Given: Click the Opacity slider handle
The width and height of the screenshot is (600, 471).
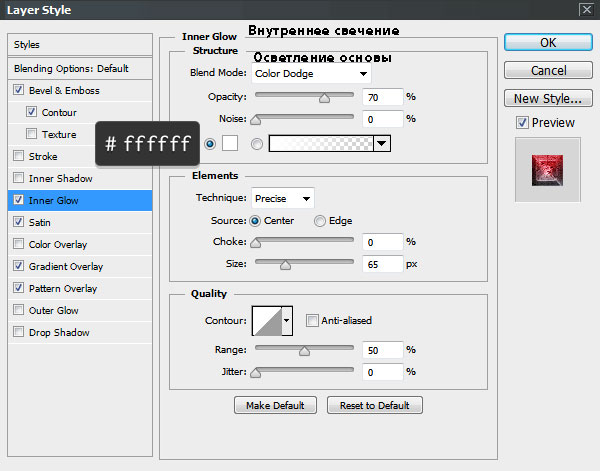Looking at the screenshot, I should click(x=324, y=98).
